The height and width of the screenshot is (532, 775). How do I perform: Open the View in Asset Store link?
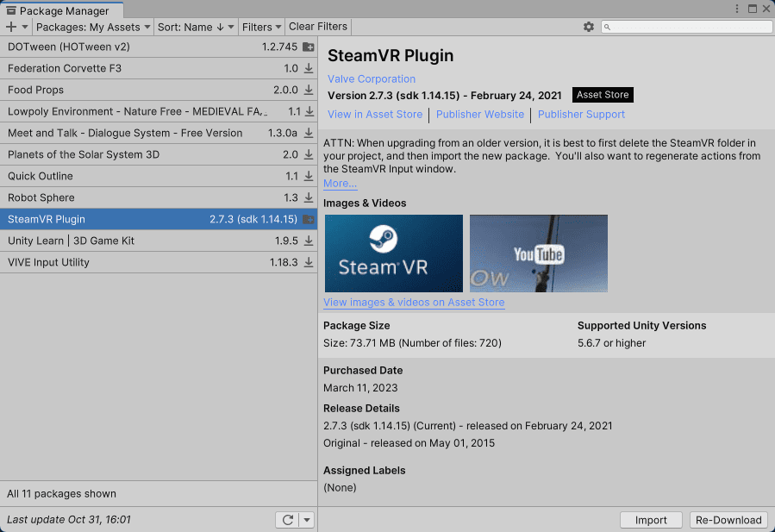click(x=375, y=115)
